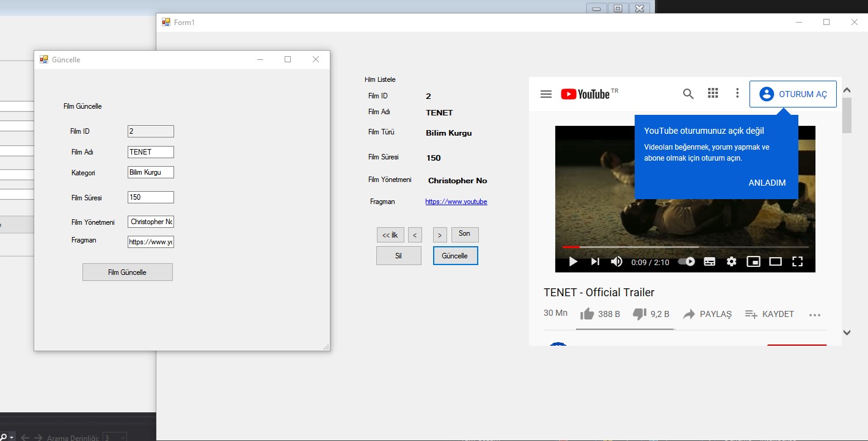Image resolution: width=868 pixels, height=441 pixels.
Task: Click the Form1 window title bar icon
Action: (166, 22)
